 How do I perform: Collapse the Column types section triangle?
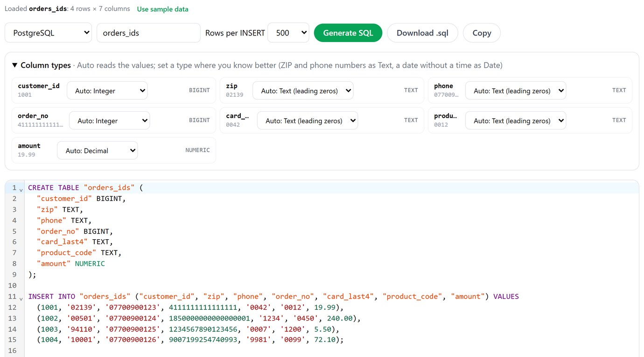[x=15, y=65]
